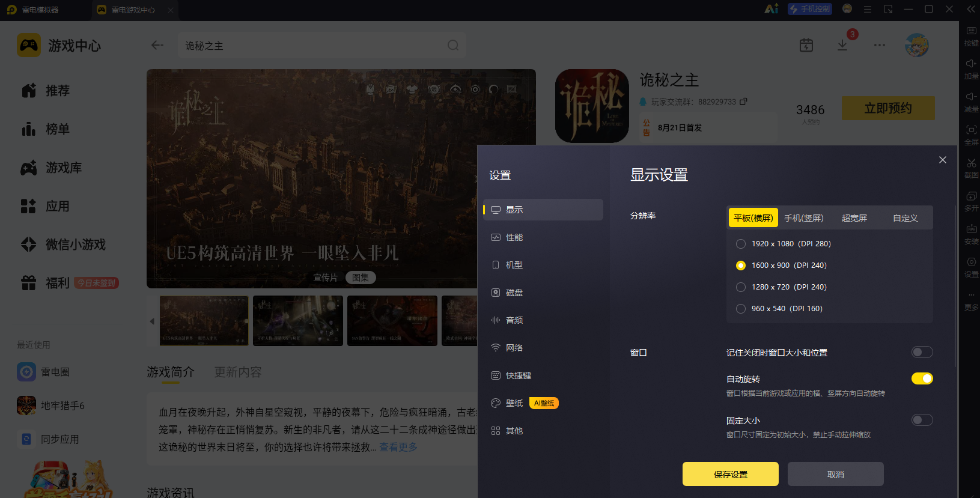Viewport: 980px width, 498px height.
Task: Go back with the left arrow
Action: (x=157, y=45)
